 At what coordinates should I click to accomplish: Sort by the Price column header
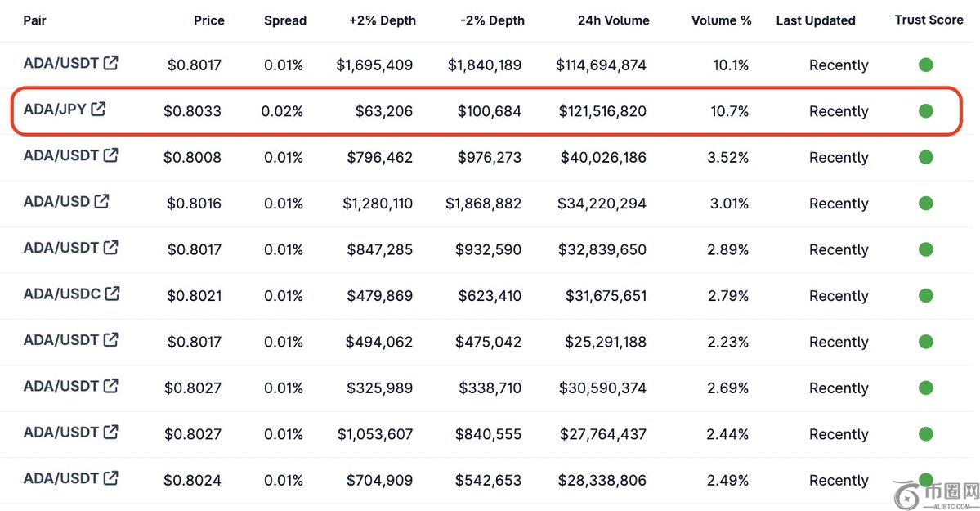pos(209,20)
